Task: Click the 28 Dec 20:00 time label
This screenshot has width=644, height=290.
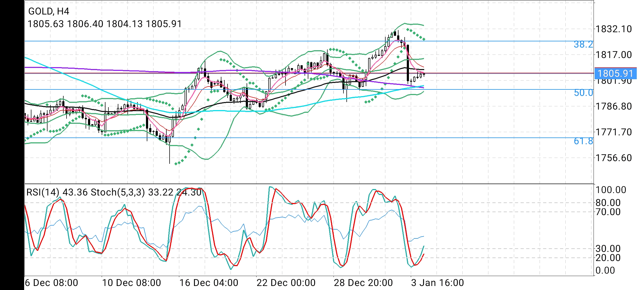Action: 363,283
